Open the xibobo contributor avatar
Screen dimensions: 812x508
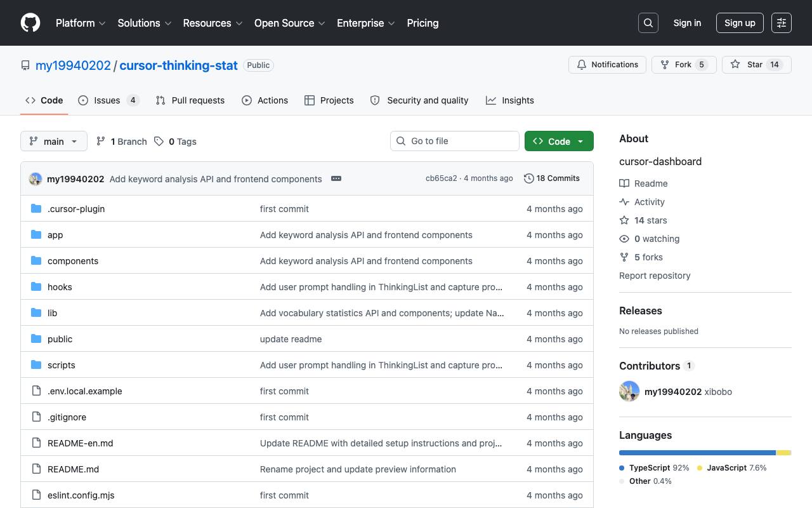pos(629,391)
